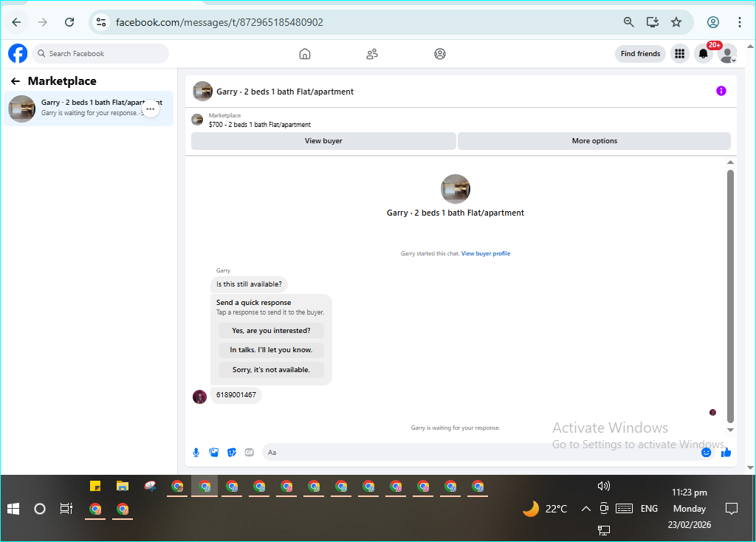Open the volume speaker tray icon
The height and width of the screenshot is (542, 756).
point(603,486)
